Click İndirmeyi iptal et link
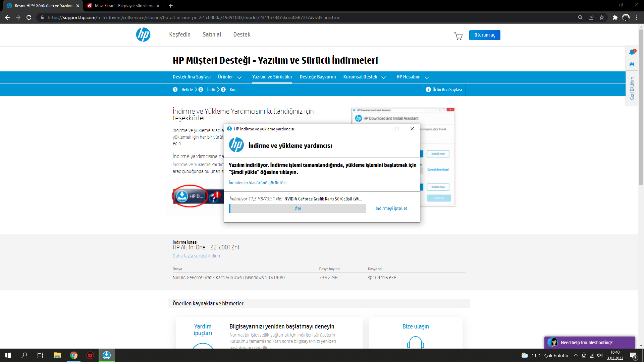 [391, 208]
